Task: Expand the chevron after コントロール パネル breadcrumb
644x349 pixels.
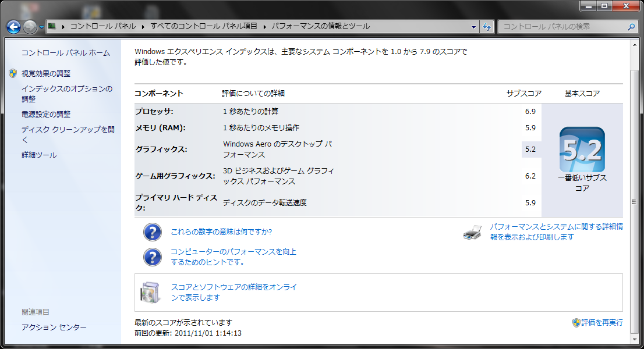Action: 143,27
